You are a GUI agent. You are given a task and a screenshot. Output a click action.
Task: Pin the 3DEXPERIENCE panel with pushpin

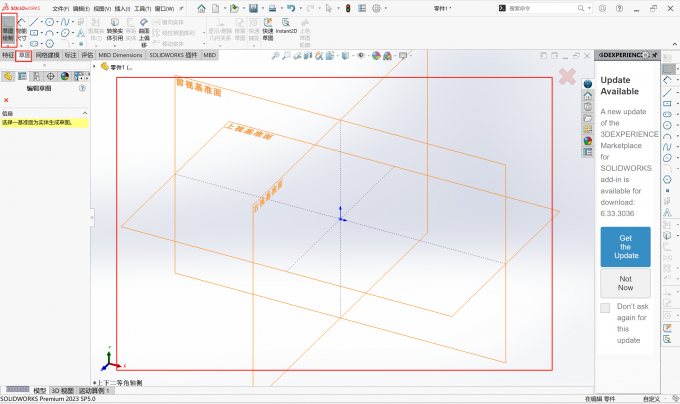(654, 55)
